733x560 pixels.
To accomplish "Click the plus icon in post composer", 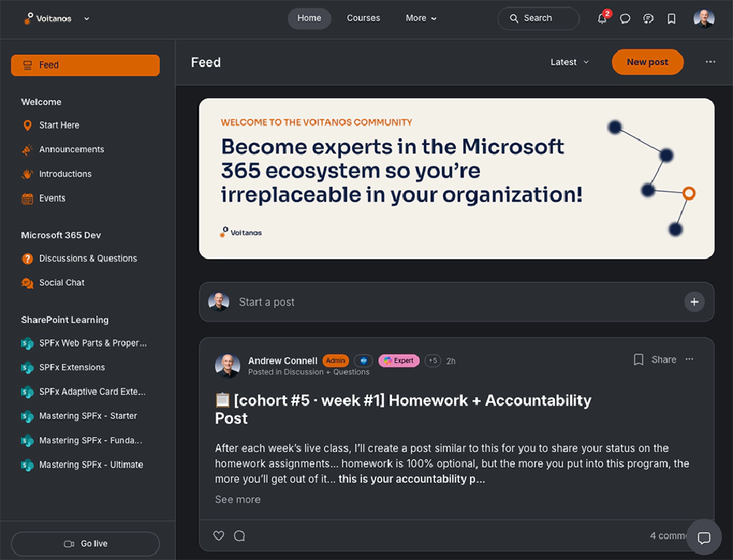I will coord(694,302).
